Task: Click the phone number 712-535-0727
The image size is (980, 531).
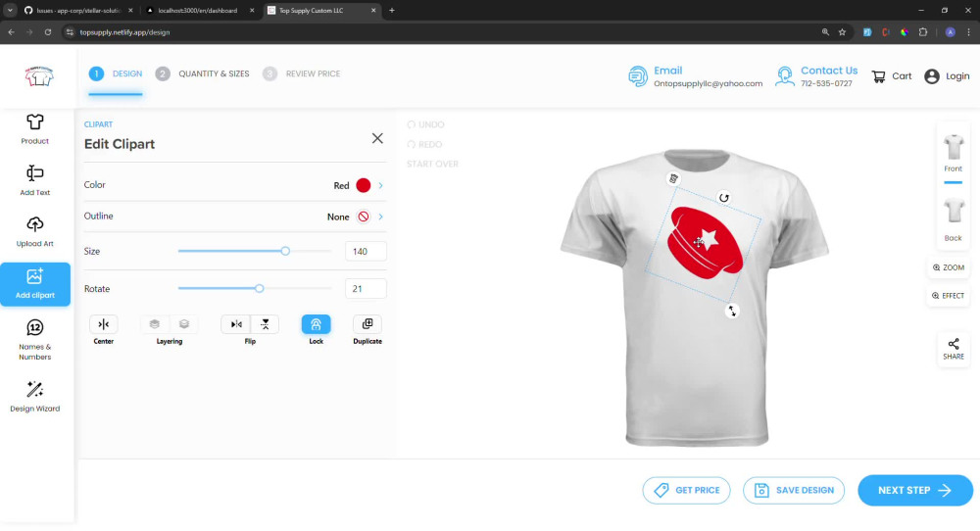Action: pyautogui.click(x=826, y=83)
